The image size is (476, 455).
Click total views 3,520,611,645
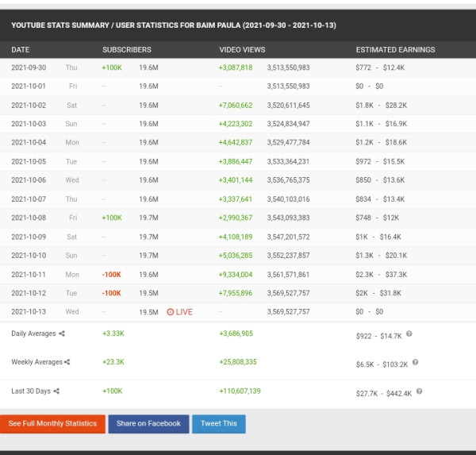(289, 105)
